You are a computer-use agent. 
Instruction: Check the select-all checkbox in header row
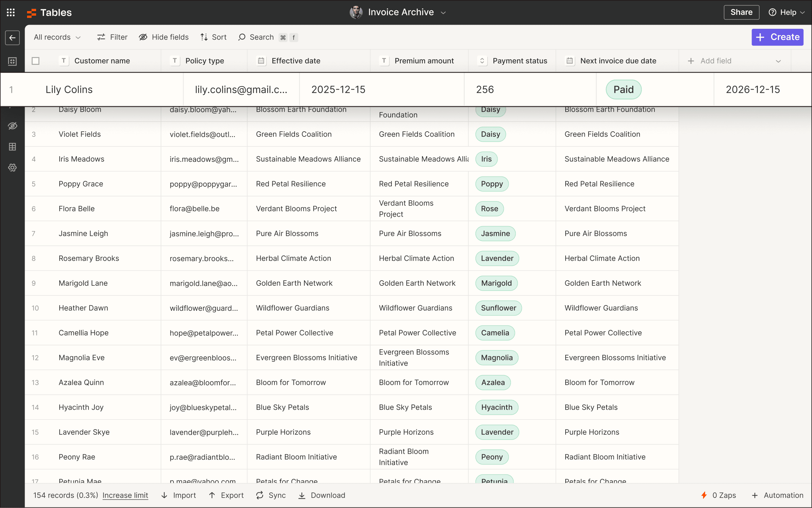point(36,60)
